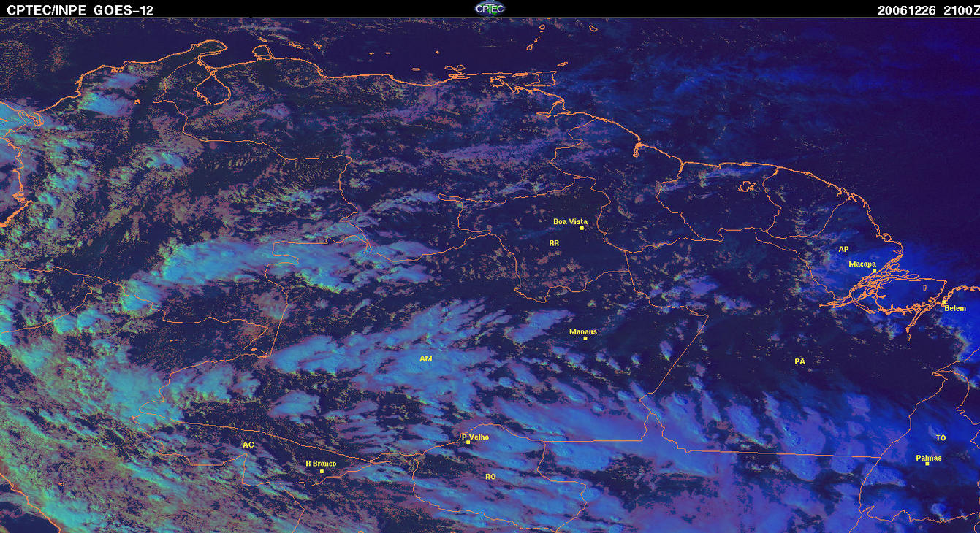Click the AC state label
Image resolution: width=980 pixels, height=533 pixels.
[248, 445]
